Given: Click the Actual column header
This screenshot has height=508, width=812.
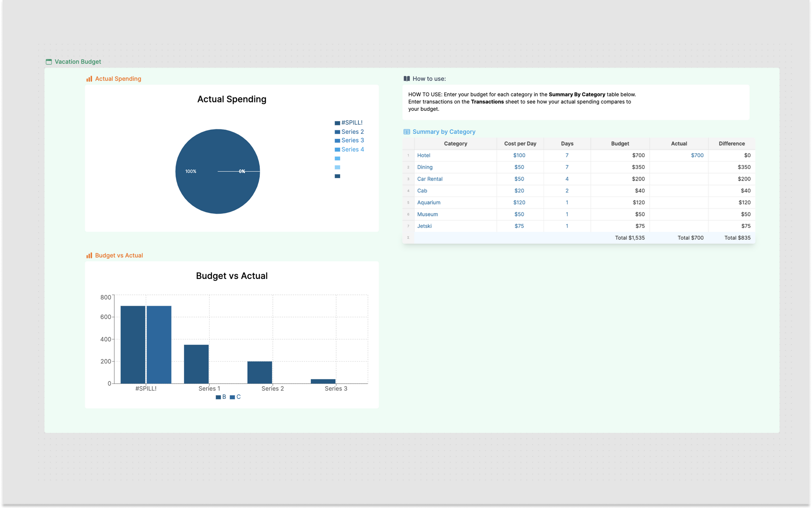Looking at the screenshot, I should 679,144.
